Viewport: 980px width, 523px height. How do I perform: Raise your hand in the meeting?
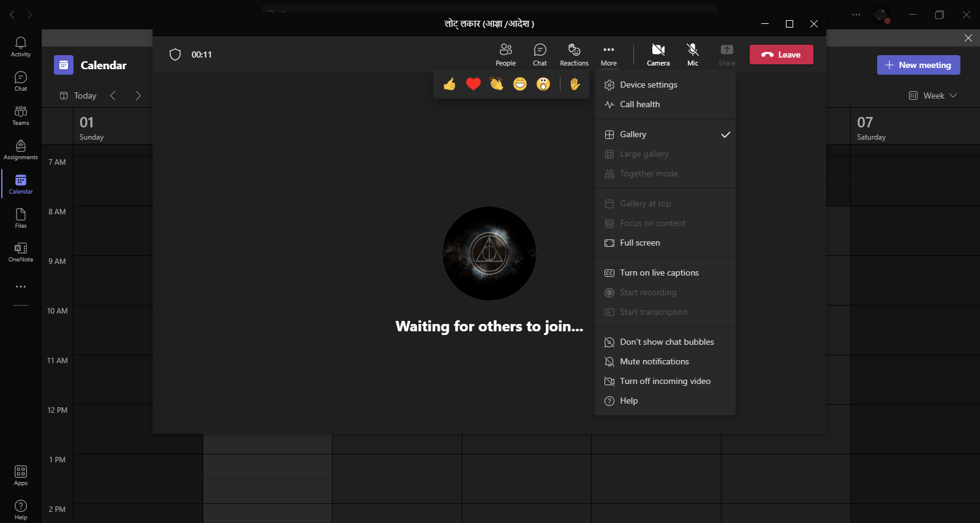coord(575,84)
